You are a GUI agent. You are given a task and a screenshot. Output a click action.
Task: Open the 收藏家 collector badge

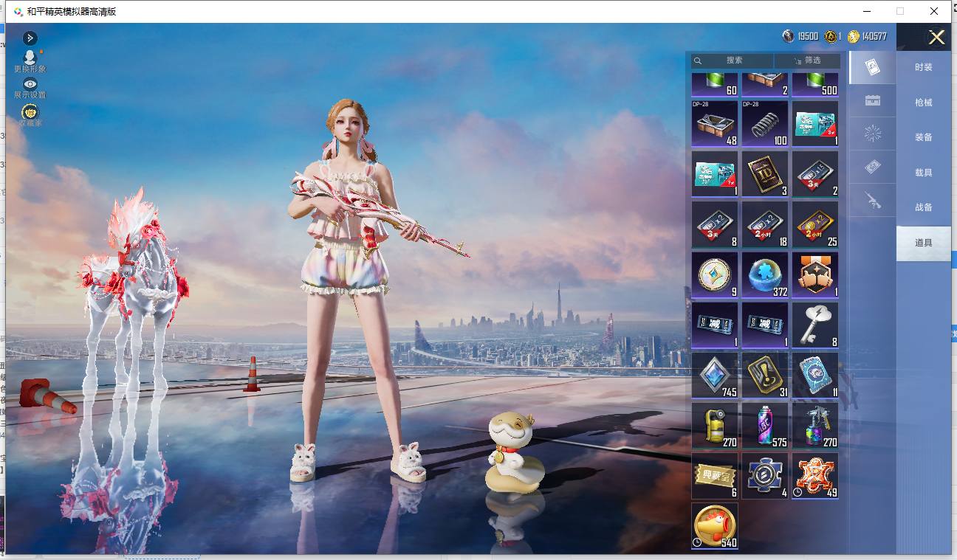(30, 115)
